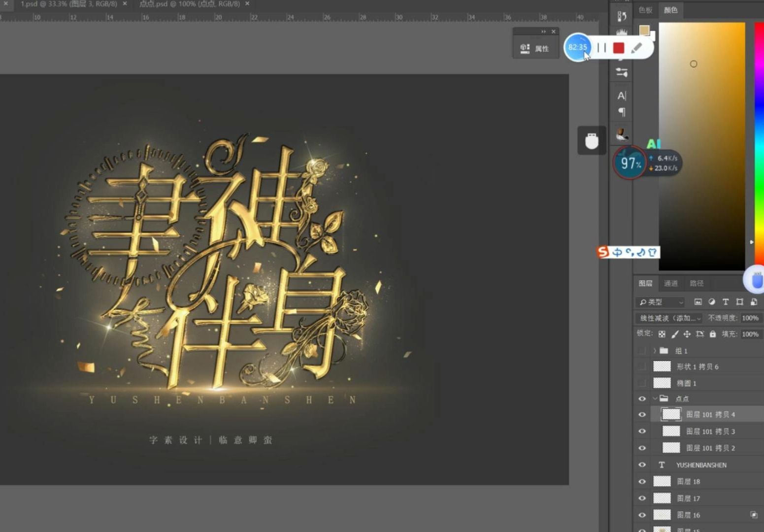Click prevent artboard auto-nesting lock icon
Image resolution: width=764 pixels, height=532 pixels.
(x=700, y=334)
